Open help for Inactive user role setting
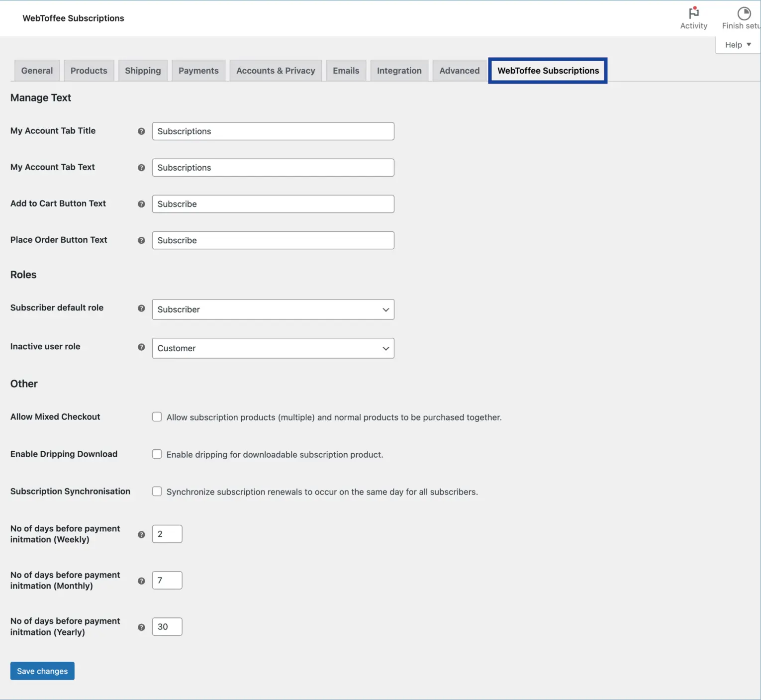761x700 pixels. pos(141,347)
